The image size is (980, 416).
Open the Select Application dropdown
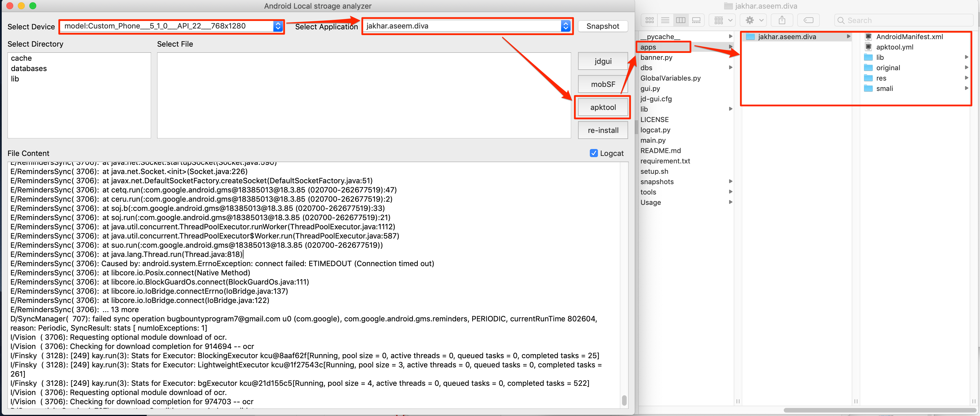(x=566, y=26)
